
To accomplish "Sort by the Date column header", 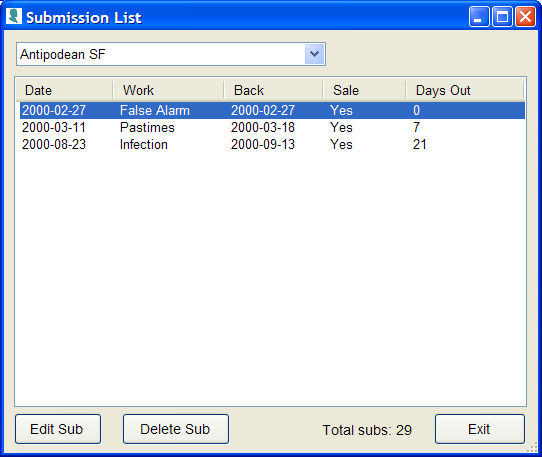I will [x=65, y=90].
